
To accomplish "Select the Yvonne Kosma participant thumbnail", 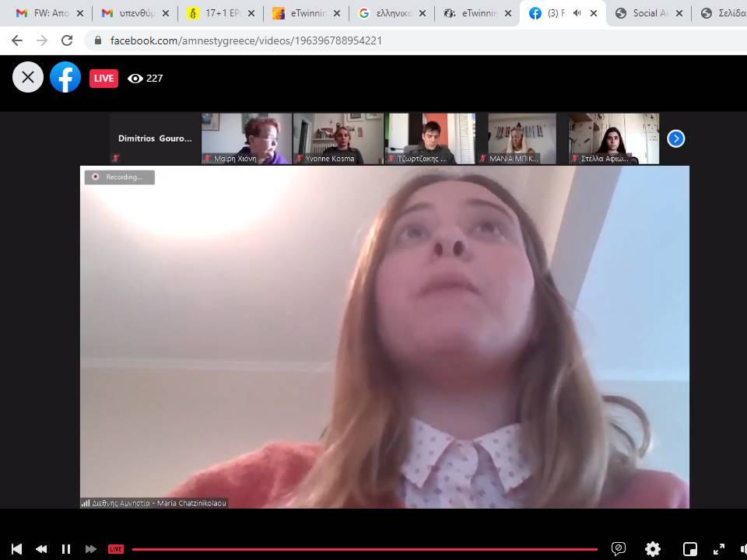I will (x=338, y=138).
